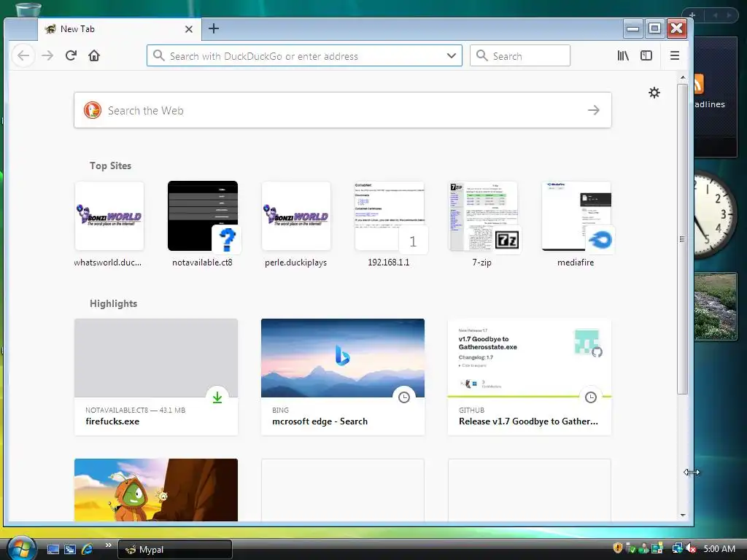Click the RSS feed icon in sidebar gadget
This screenshot has width=747, height=560.
[698, 85]
